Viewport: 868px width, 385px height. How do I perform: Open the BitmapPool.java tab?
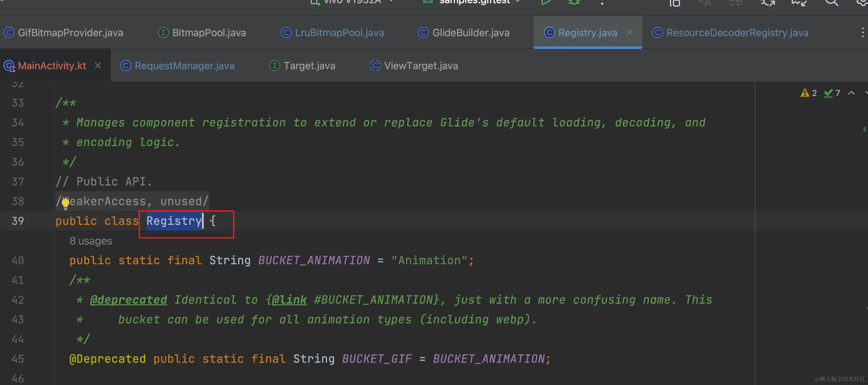click(x=202, y=33)
